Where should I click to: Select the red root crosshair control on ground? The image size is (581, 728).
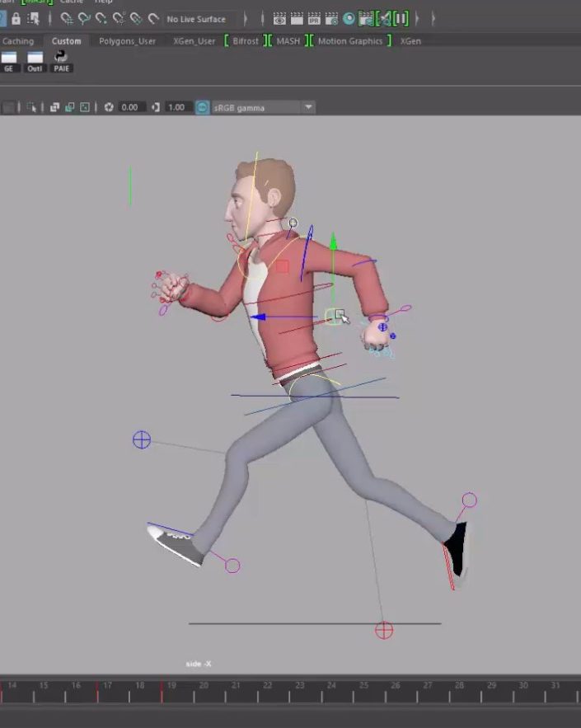point(384,631)
